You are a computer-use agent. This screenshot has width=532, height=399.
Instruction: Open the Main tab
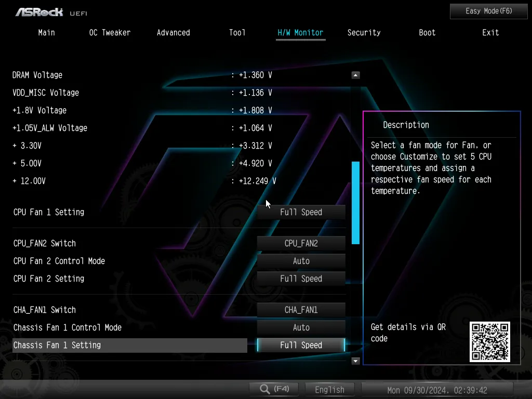[x=46, y=33]
